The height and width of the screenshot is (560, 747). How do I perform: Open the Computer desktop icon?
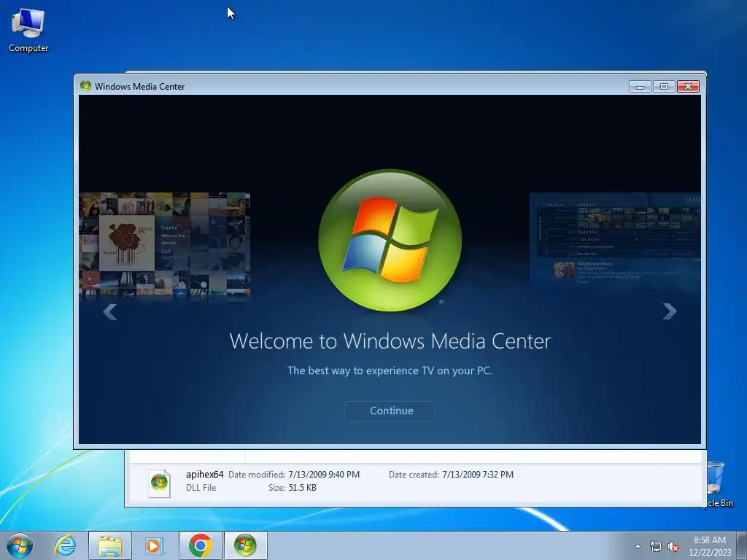tap(28, 31)
